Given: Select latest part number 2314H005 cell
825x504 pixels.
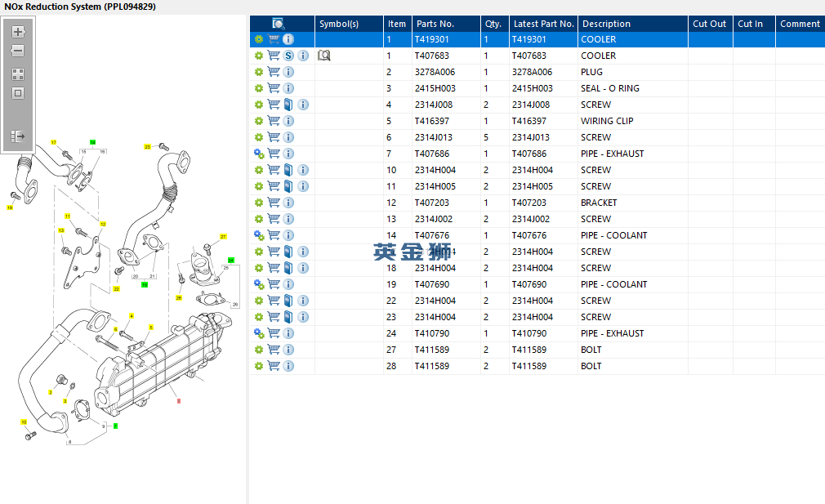Looking at the screenshot, I should click(x=543, y=185).
